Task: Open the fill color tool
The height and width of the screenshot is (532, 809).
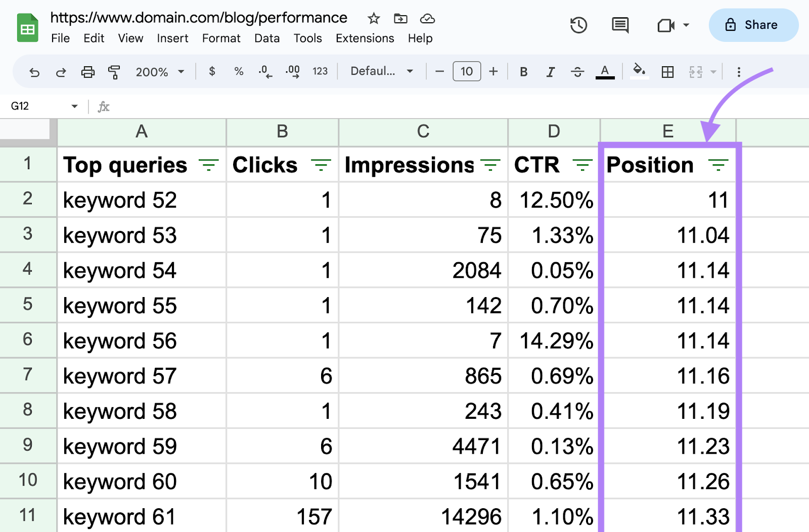Action: [x=639, y=71]
